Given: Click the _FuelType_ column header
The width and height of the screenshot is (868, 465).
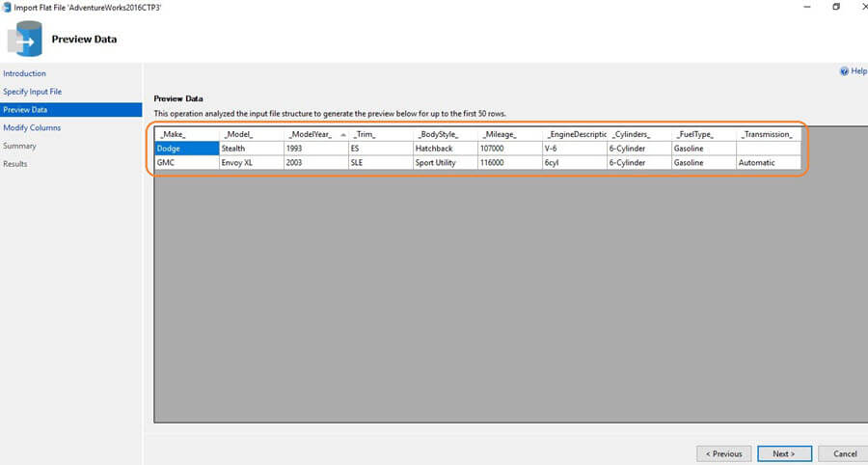Looking at the screenshot, I should point(705,134).
